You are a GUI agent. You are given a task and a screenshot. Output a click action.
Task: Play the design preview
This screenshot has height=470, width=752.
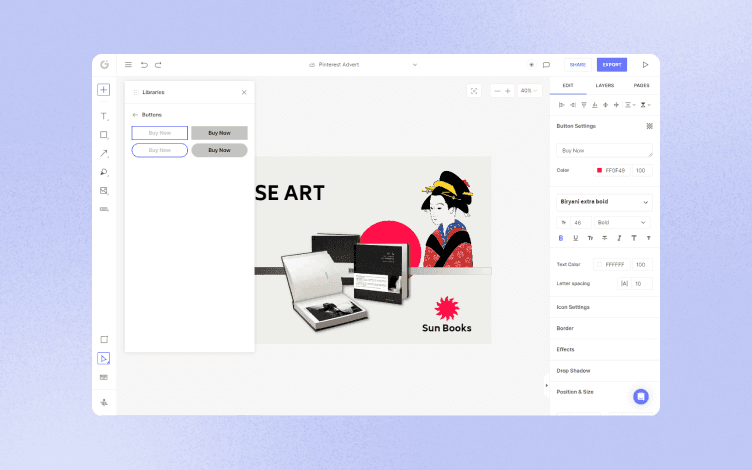click(646, 65)
